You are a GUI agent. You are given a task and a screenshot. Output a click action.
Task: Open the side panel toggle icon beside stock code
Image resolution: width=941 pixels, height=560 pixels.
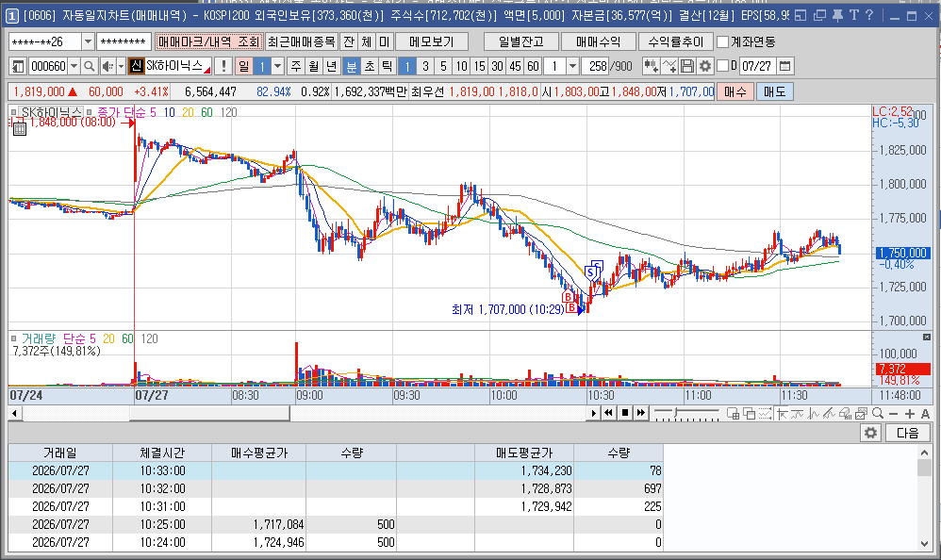[x=18, y=66]
